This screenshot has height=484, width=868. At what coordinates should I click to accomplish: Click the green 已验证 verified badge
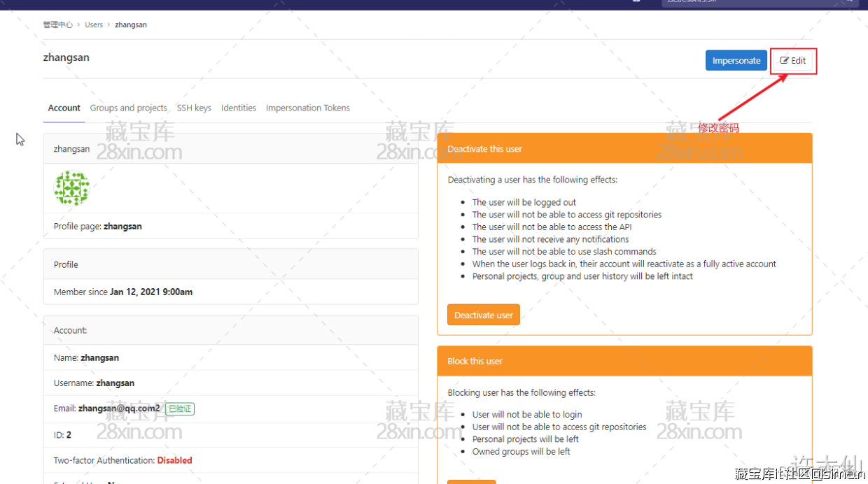[x=180, y=408]
